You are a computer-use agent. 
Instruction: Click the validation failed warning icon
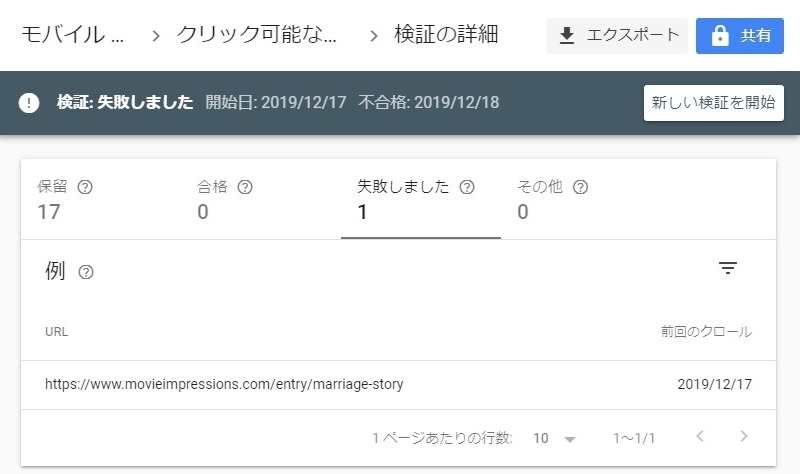29,103
